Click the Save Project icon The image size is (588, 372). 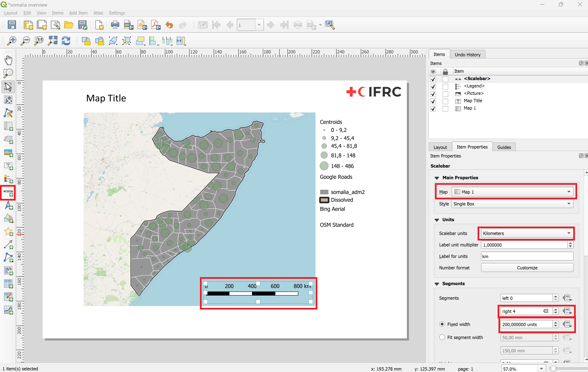point(12,25)
